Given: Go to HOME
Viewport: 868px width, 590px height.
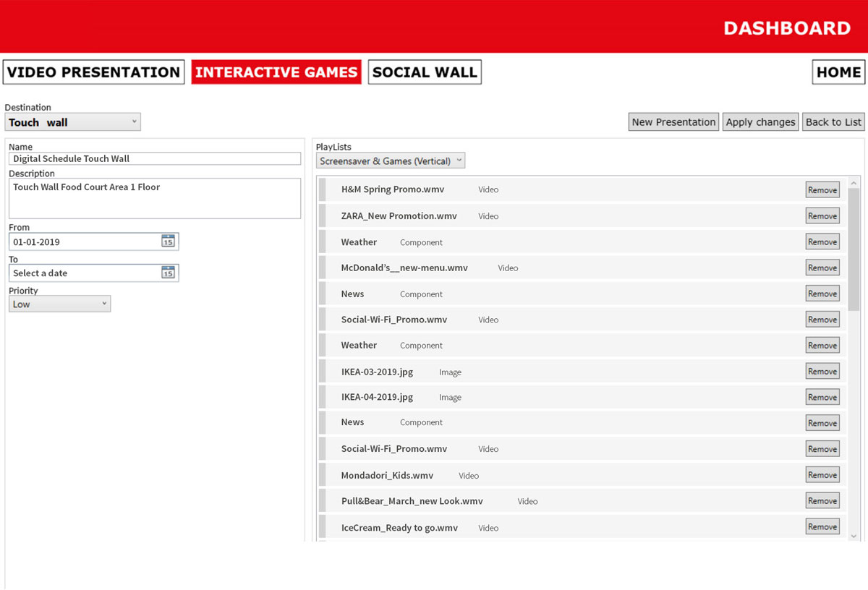Looking at the screenshot, I should [x=838, y=72].
